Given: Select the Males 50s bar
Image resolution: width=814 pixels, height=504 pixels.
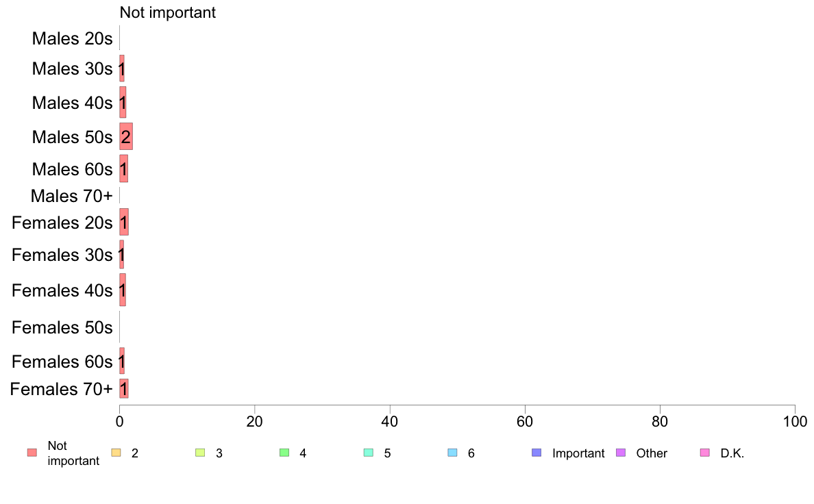Looking at the screenshot, I should pos(126,136).
